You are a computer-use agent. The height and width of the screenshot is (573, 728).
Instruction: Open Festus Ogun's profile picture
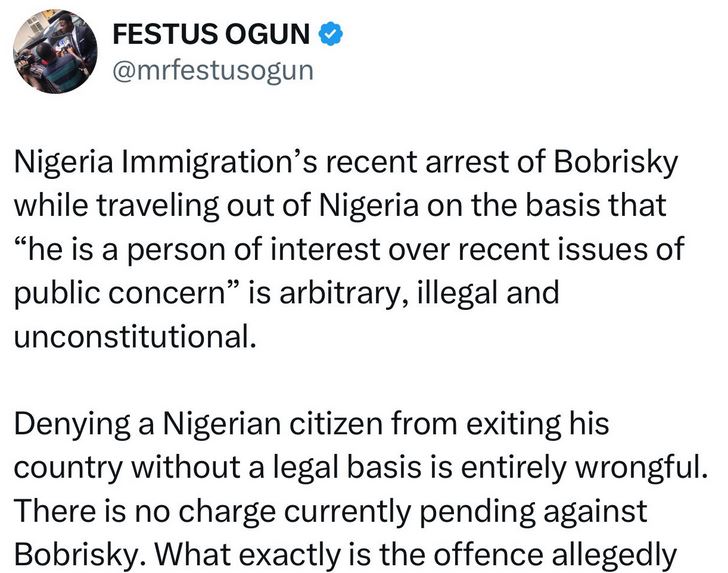tap(56, 57)
